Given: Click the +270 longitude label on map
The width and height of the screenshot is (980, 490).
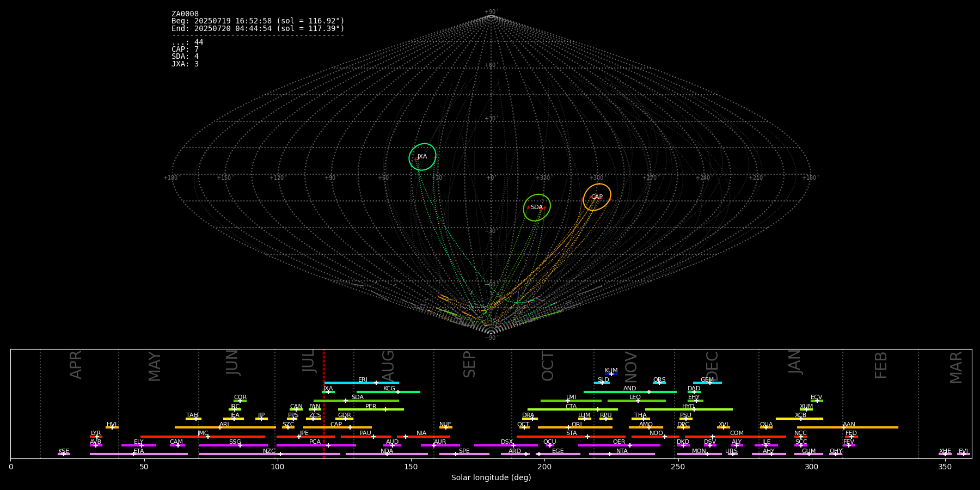Looking at the screenshot, I should point(650,178).
